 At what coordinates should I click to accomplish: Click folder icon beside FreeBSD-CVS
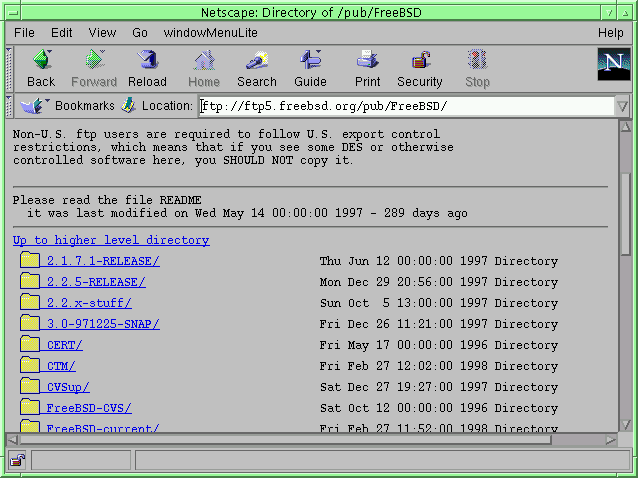click(30, 408)
